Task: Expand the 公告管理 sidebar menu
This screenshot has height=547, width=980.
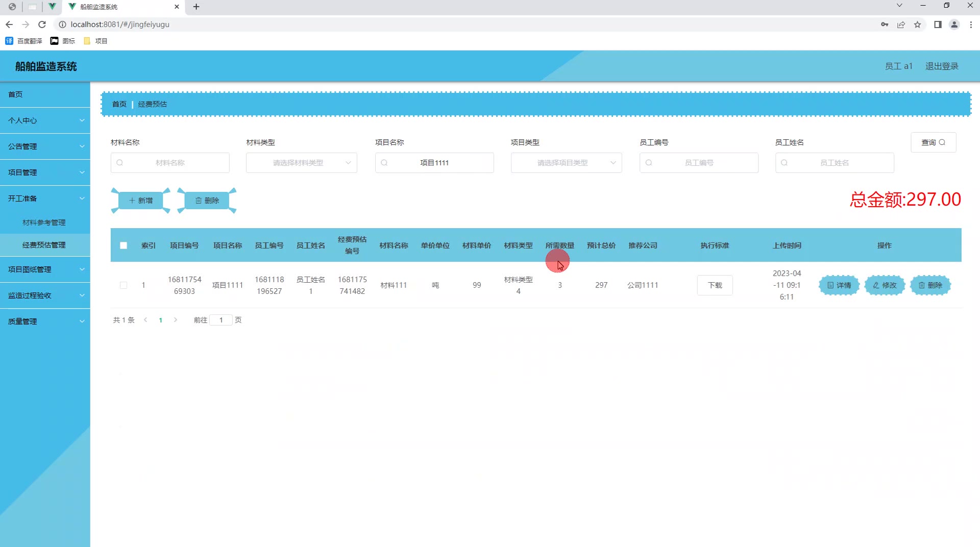Action: click(45, 146)
